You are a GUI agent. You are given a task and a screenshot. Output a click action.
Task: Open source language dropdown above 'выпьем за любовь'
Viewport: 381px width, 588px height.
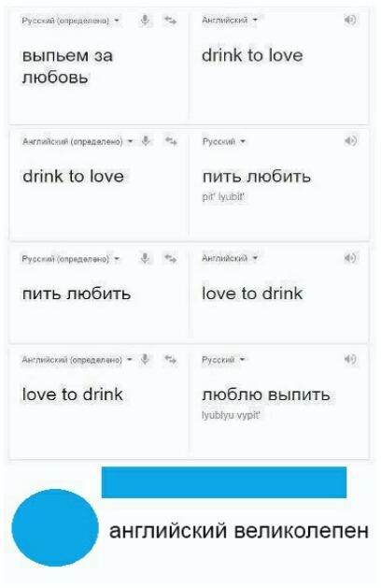pyautogui.click(x=70, y=21)
